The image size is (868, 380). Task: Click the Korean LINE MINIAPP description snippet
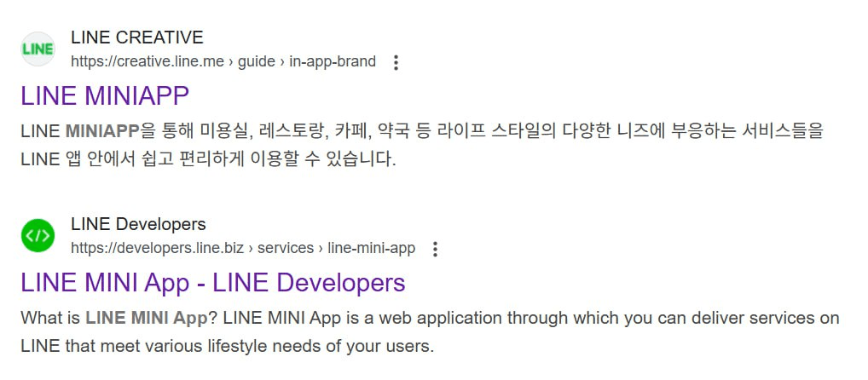[x=422, y=146]
